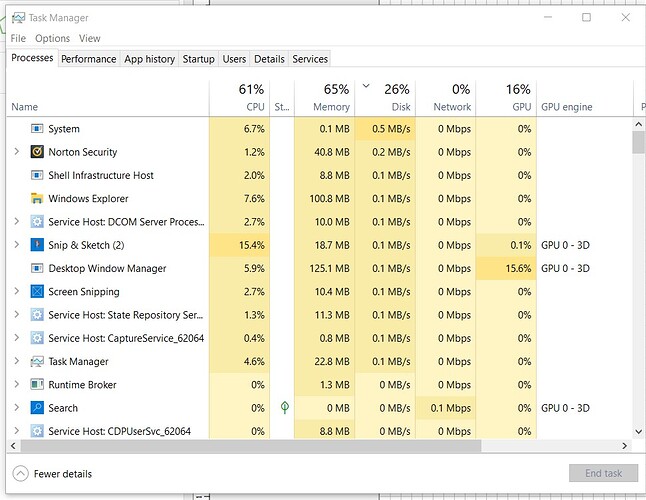646x500 pixels.
Task: Click the vertical scrollbar thumb
Action: pyautogui.click(x=639, y=142)
